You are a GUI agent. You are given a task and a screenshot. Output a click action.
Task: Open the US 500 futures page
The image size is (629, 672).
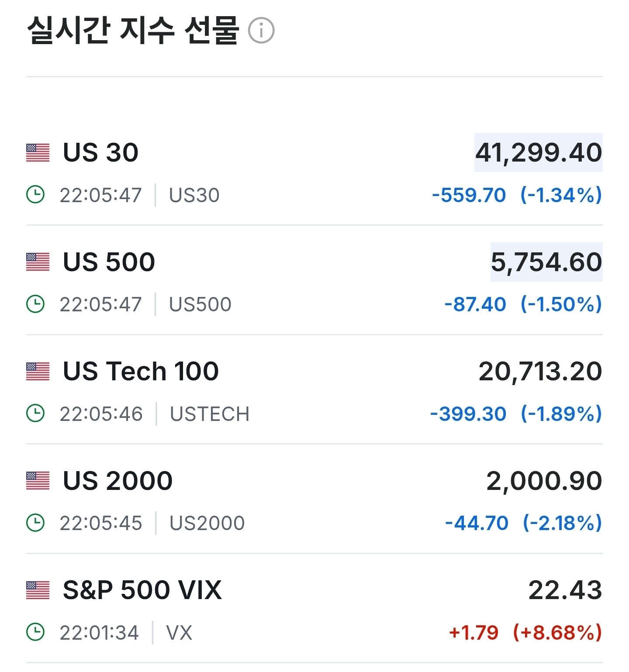point(109,262)
